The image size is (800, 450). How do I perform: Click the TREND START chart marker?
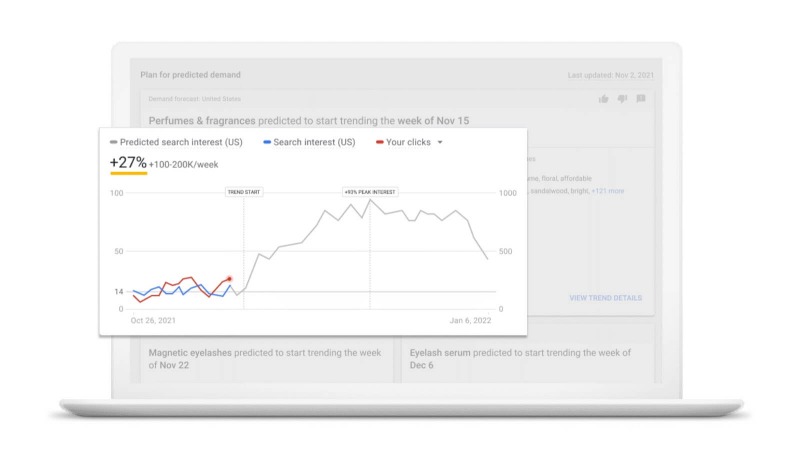(244, 192)
